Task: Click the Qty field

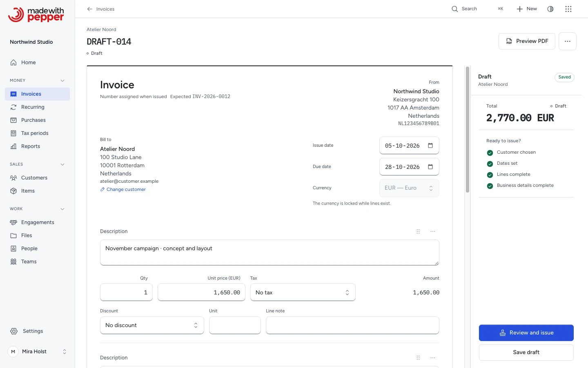Action: tap(126, 292)
